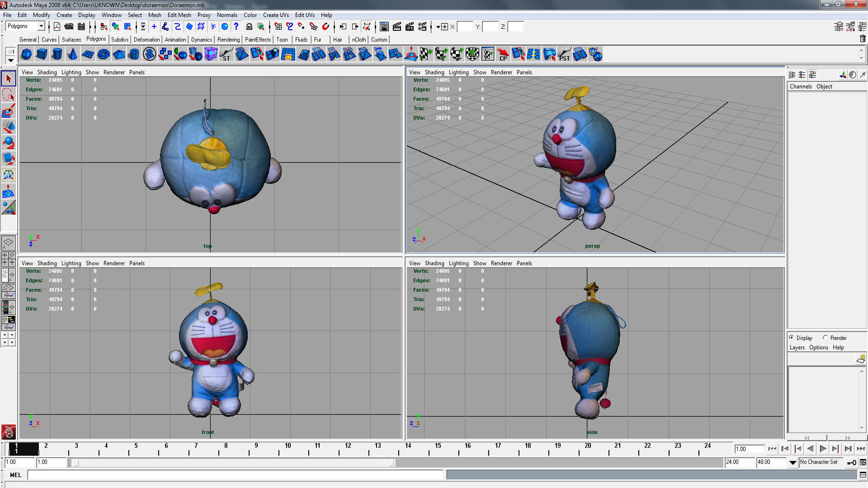Enable Snap to Grids

pyautogui.click(x=278, y=27)
